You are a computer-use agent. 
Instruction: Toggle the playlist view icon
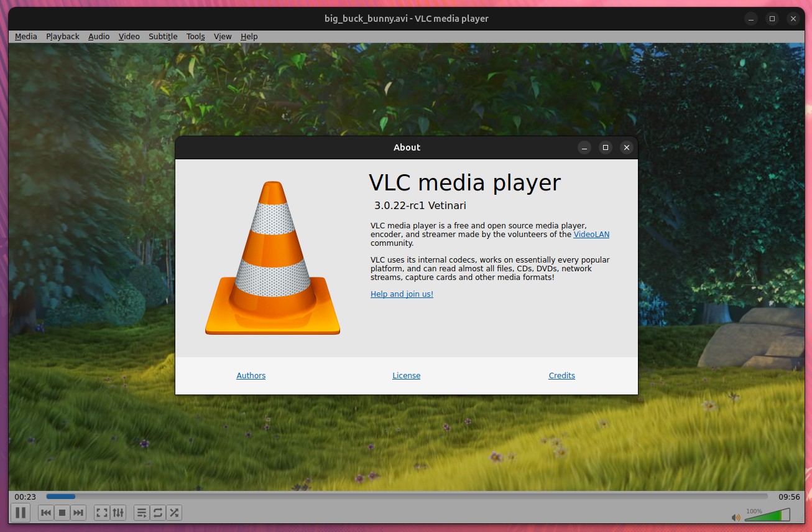click(x=142, y=513)
